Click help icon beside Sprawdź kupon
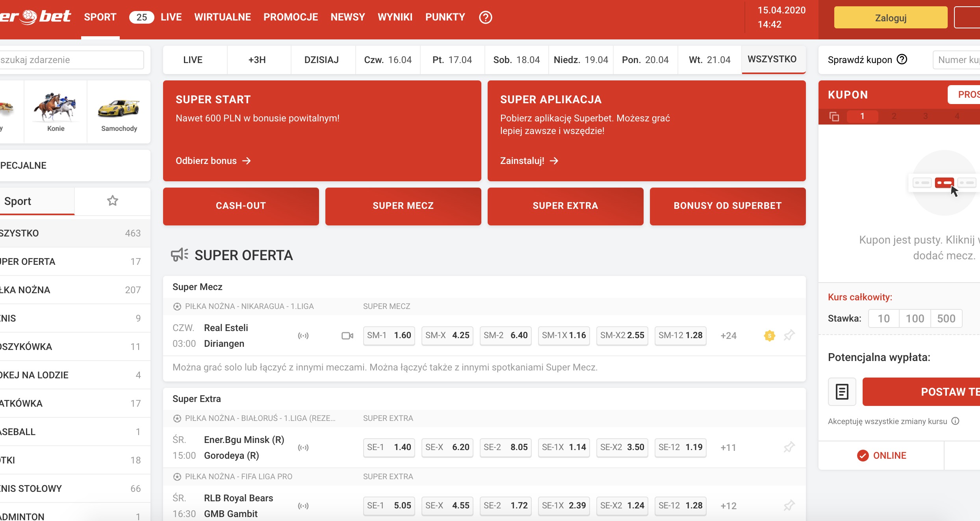980x521 pixels. (902, 60)
